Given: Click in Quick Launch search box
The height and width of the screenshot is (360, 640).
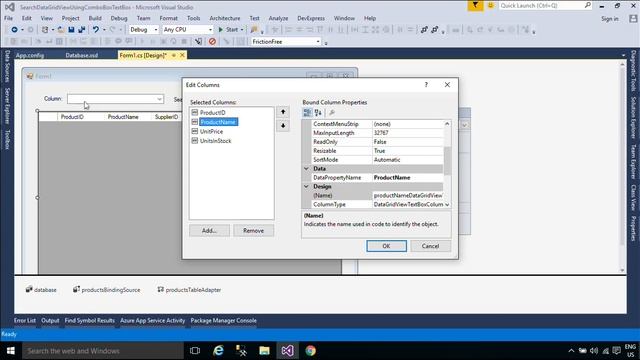Looking at the screenshot, I should coord(545,6).
